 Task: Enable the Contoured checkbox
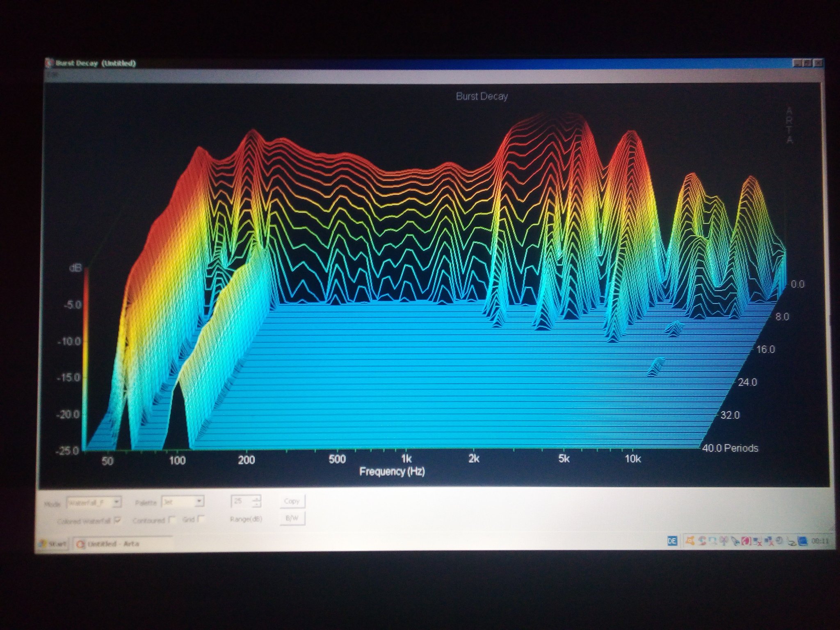point(172,519)
